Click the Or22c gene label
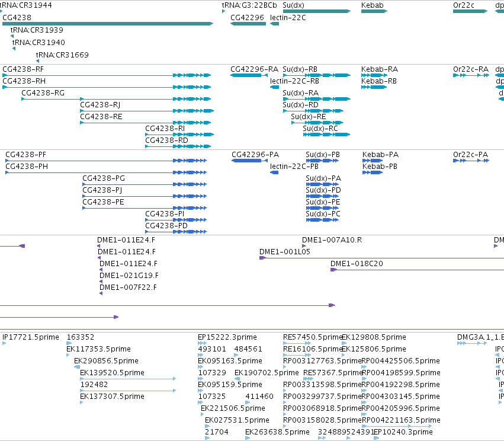 click(464, 5)
